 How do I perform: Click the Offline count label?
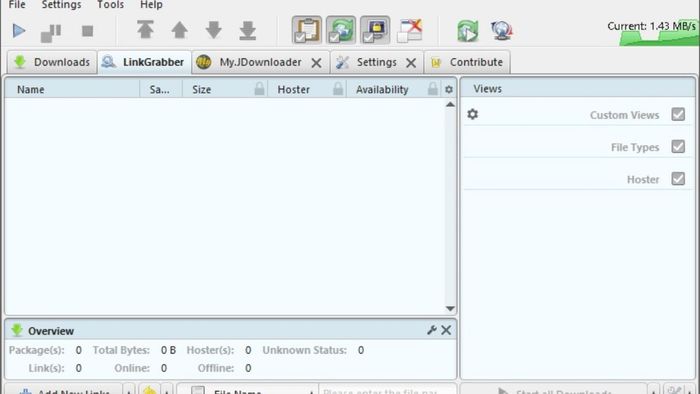click(216, 368)
